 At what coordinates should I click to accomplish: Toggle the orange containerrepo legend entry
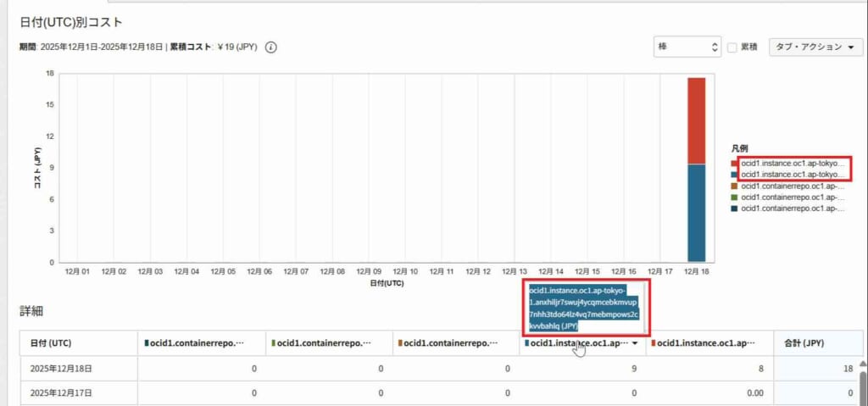click(792, 186)
